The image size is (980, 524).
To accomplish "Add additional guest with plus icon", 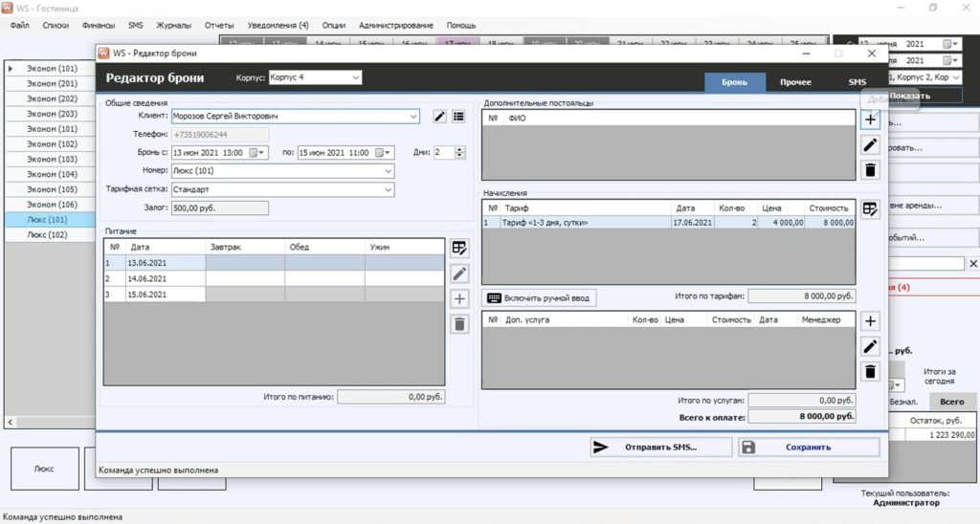I will [870, 120].
